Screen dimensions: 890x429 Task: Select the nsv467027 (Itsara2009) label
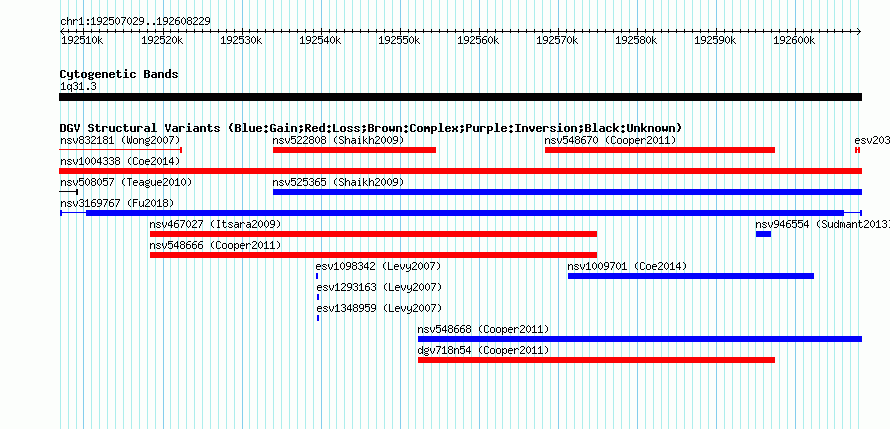(215, 224)
